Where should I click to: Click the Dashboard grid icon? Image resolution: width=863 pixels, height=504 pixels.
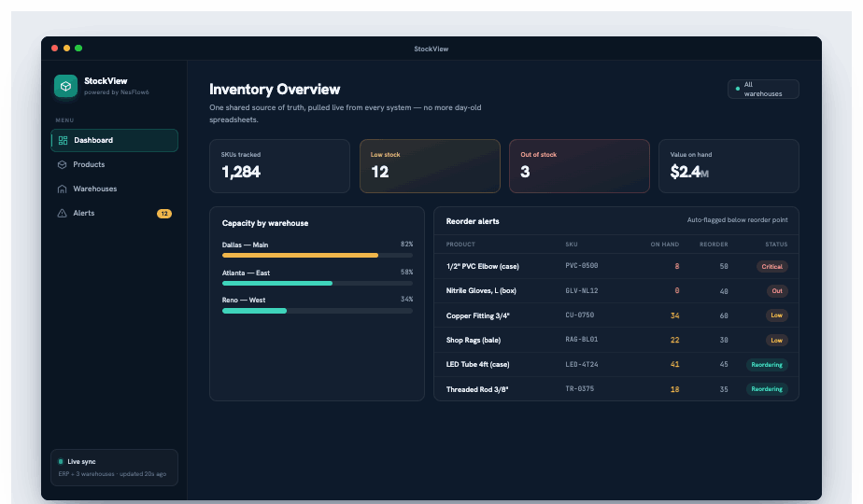click(x=63, y=140)
